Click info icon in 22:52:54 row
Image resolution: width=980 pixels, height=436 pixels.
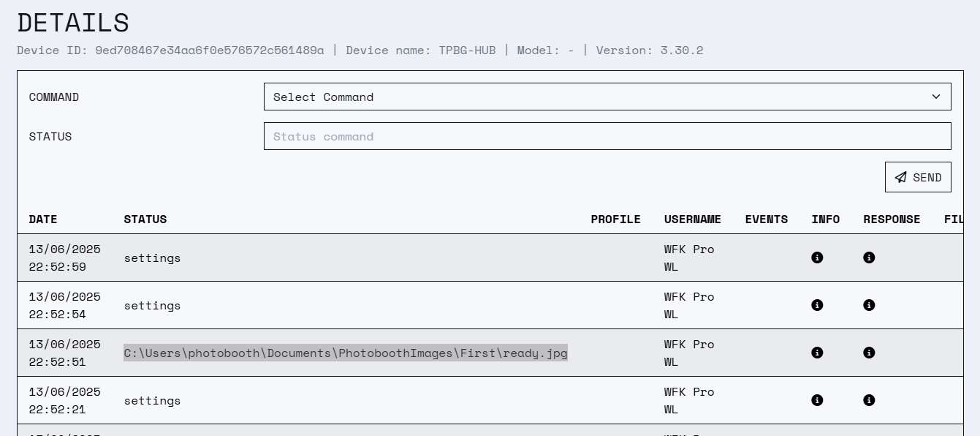[817, 305]
